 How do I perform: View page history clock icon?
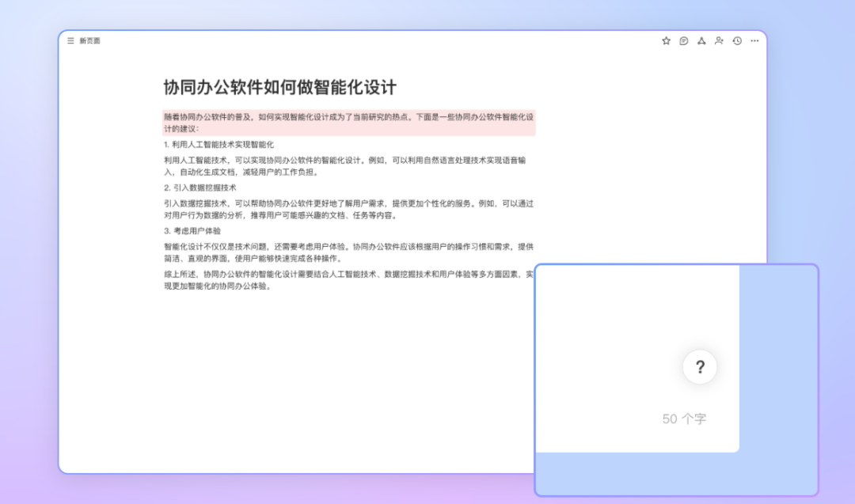pos(737,41)
